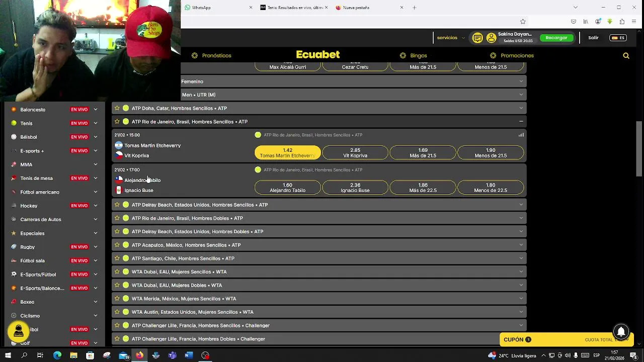The image size is (644, 362).
Task: Bookmark this page with the star icon
Action: tap(523, 22)
